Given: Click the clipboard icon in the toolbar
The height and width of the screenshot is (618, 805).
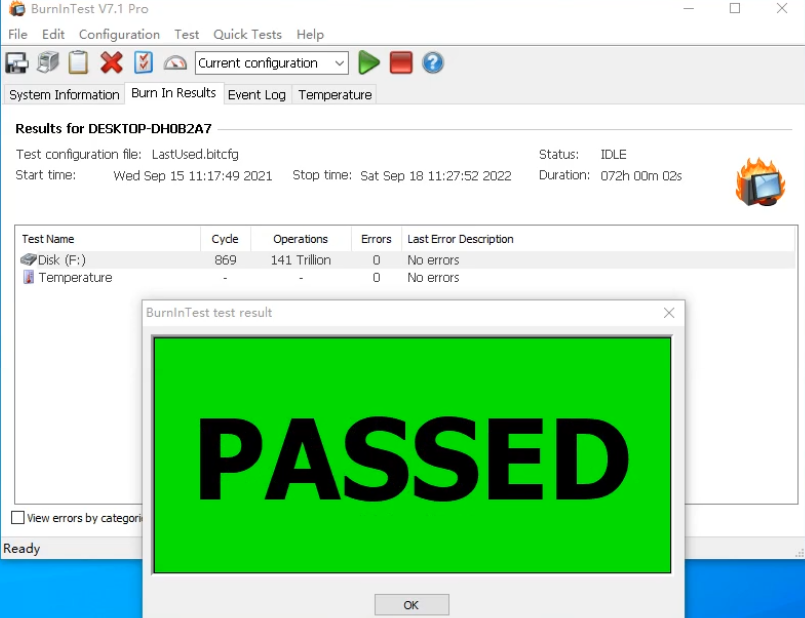Looking at the screenshot, I should (79, 63).
